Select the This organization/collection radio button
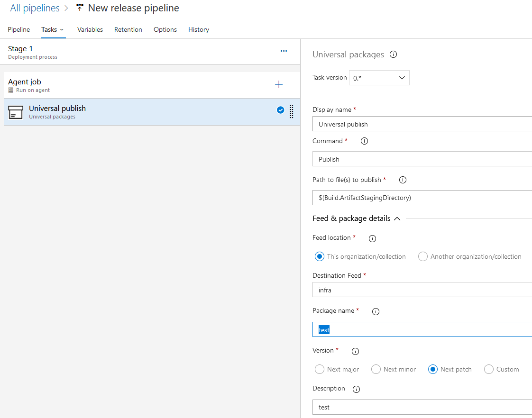532x418 pixels. point(319,256)
